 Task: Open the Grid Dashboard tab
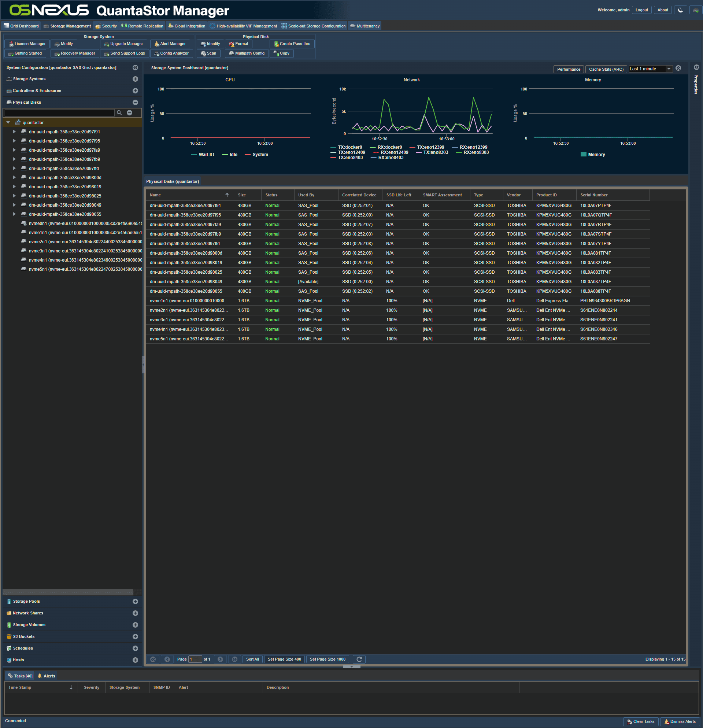coord(21,26)
